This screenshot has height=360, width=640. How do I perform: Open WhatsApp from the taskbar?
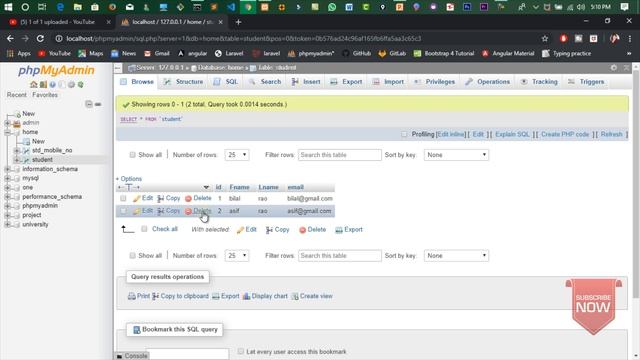click(332, 7)
